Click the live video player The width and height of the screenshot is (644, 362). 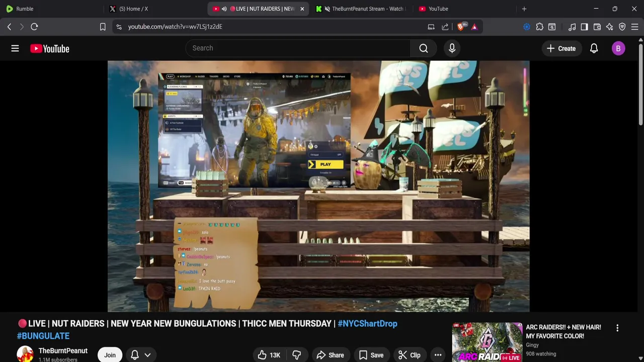pyautogui.click(x=318, y=186)
